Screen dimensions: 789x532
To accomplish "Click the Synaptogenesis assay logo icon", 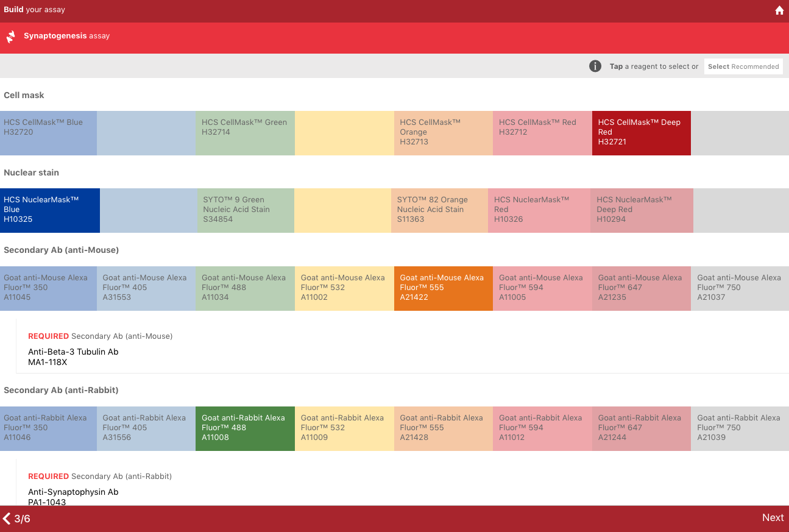I will 11,37.
